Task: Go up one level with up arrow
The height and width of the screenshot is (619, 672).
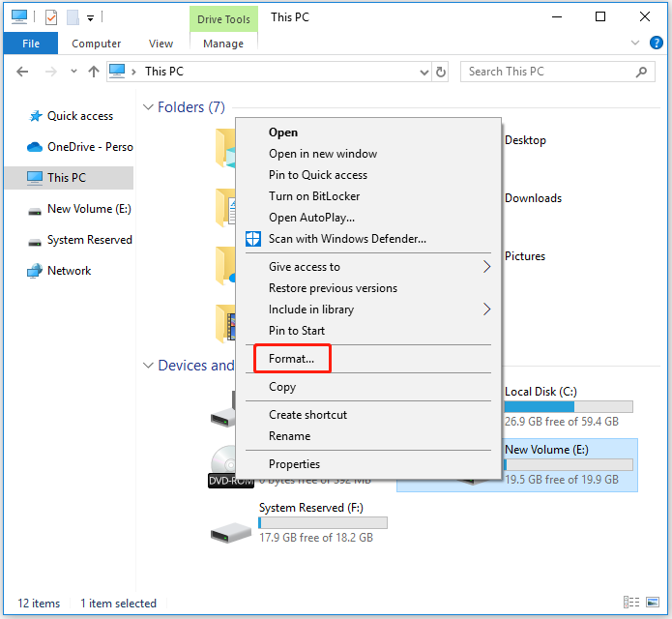Action: [x=94, y=72]
